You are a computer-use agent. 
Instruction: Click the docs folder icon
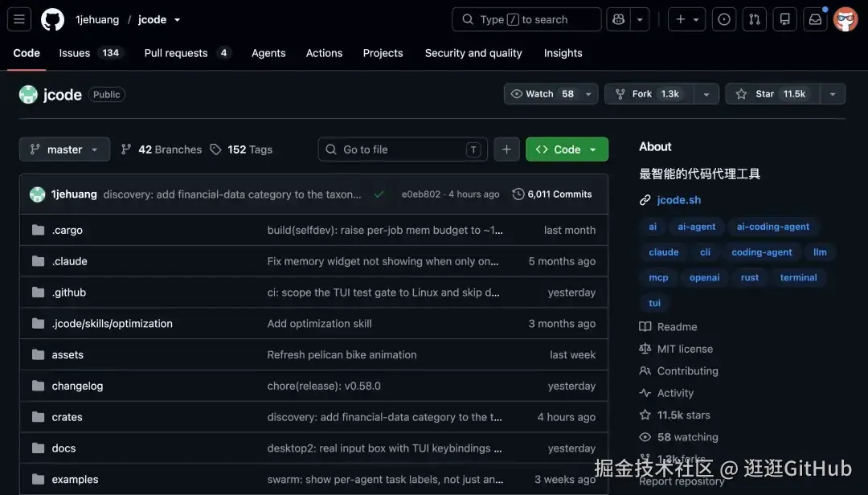point(39,448)
